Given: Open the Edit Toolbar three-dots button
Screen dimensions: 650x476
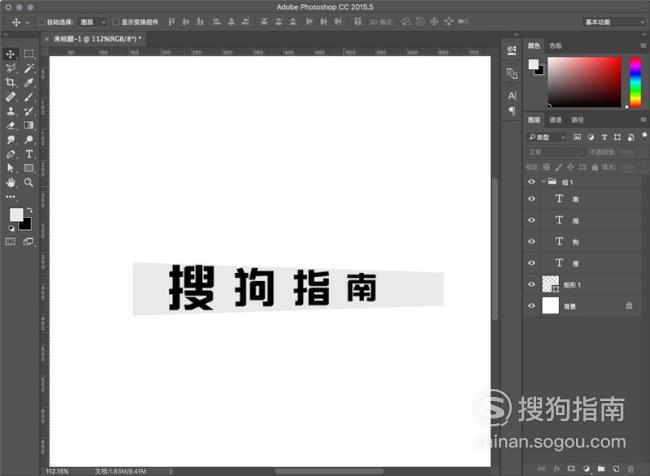Looking at the screenshot, I should (11, 197).
